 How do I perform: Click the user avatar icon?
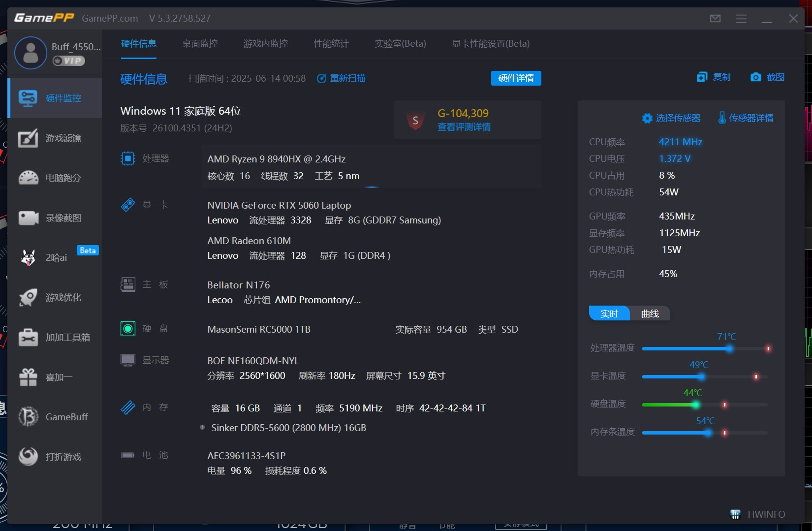pyautogui.click(x=31, y=53)
